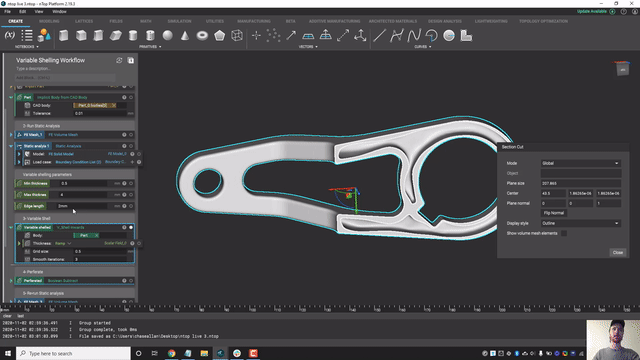Expand the FE Mesh_1 block
Image resolution: width=640 pixels, height=360 pixels.
point(11,135)
